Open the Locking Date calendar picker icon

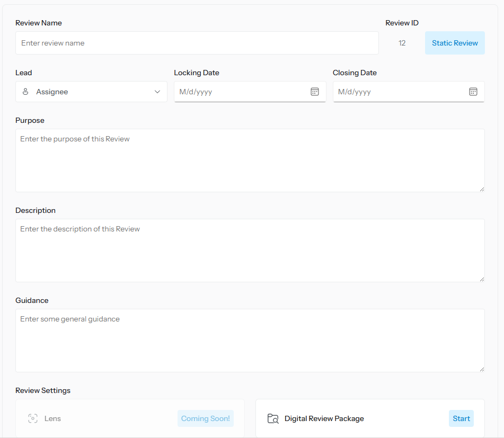(x=315, y=92)
